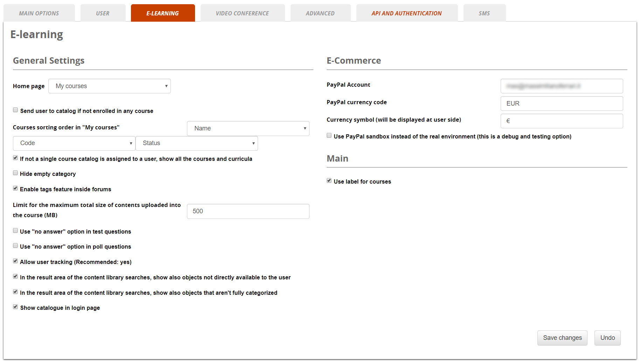This screenshot has width=640, height=364.
Task: Open the Video Conference tab
Action: pos(243,13)
